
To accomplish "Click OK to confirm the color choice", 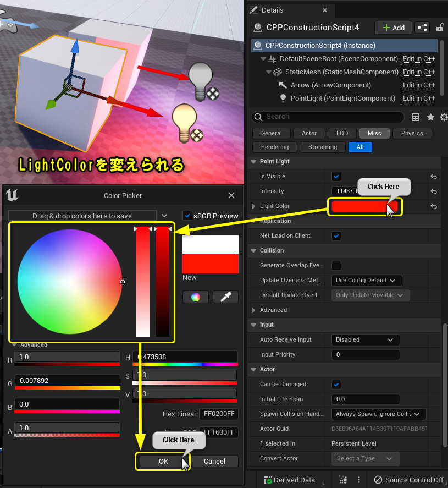I will tap(163, 462).
